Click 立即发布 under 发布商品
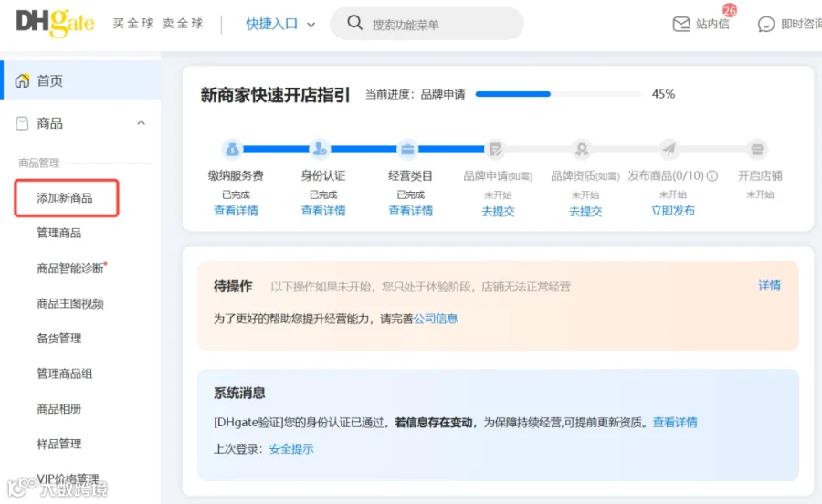This screenshot has height=504, width=822. [672, 211]
